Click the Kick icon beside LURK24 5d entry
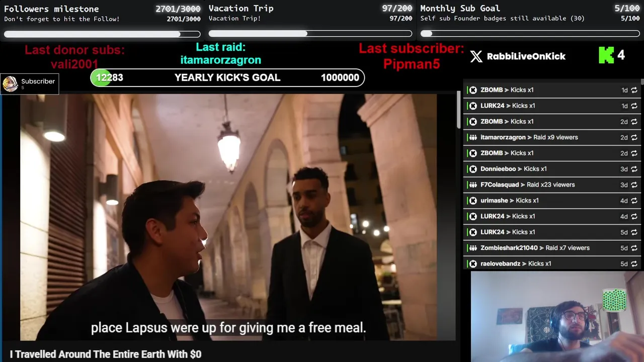 (x=473, y=232)
